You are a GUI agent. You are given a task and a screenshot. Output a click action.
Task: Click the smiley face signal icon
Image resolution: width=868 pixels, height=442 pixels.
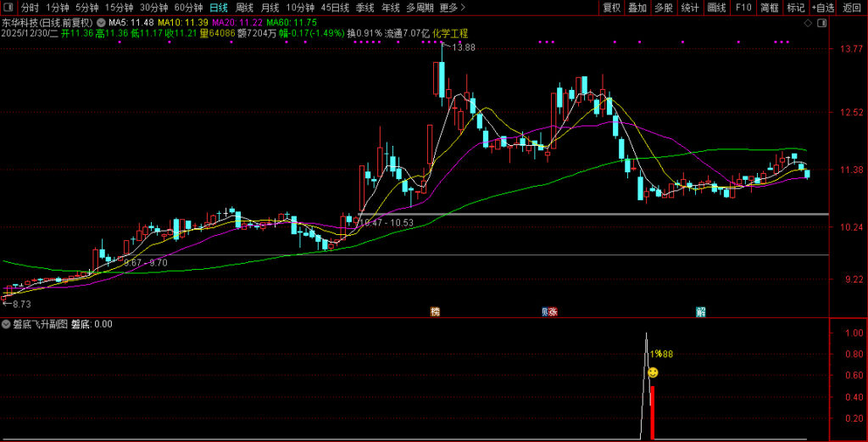[653, 372]
